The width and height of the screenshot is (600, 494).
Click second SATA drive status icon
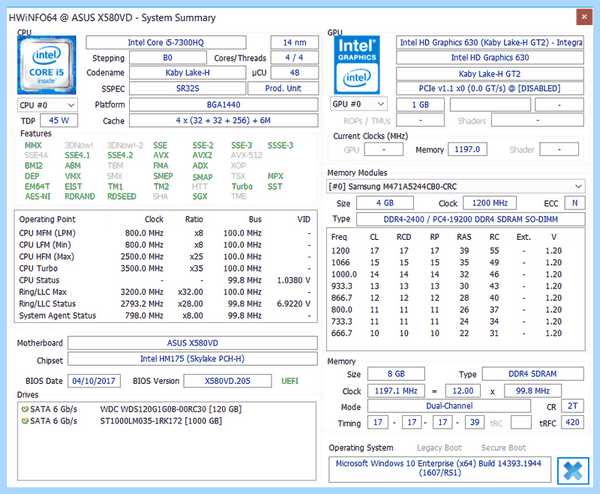click(x=25, y=421)
